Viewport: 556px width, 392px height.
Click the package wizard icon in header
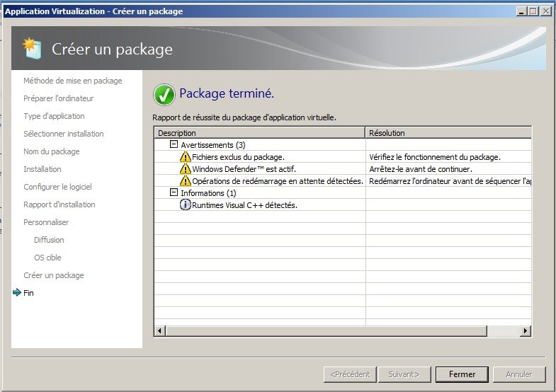[33, 49]
